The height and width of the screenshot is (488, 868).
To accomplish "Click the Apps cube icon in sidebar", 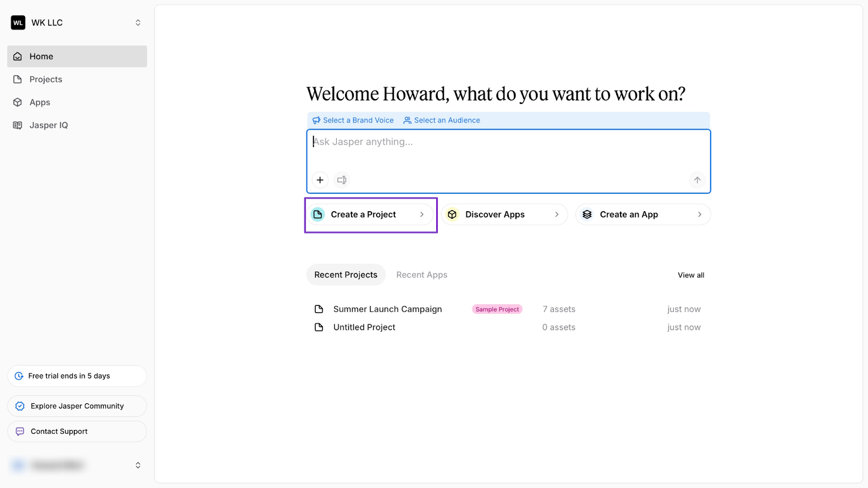I will point(17,102).
